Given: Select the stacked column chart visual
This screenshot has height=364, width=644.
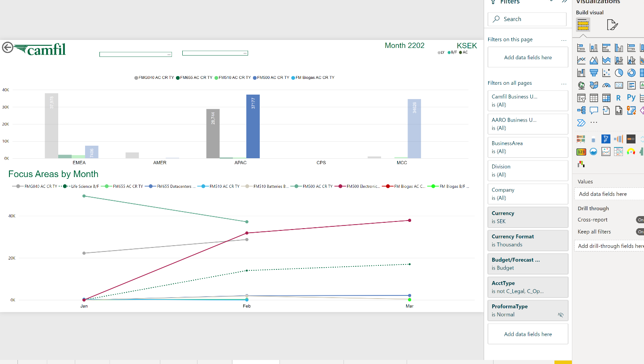Looking at the screenshot, I should pos(594,48).
